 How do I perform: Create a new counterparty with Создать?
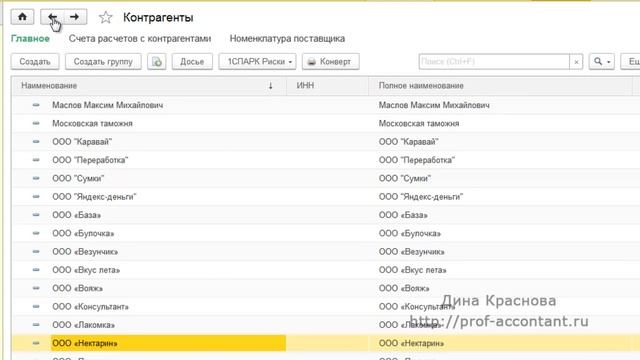tap(35, 62)
